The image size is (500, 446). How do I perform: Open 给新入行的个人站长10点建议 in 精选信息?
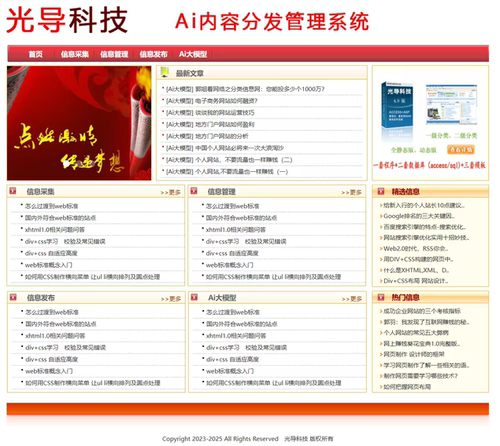click(x=424, y=205)
